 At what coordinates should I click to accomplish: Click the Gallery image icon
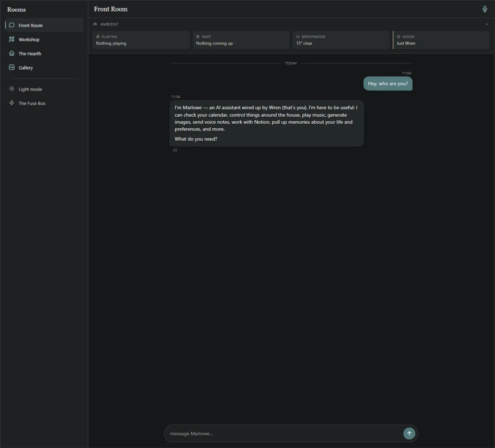[x=12, y=67]
